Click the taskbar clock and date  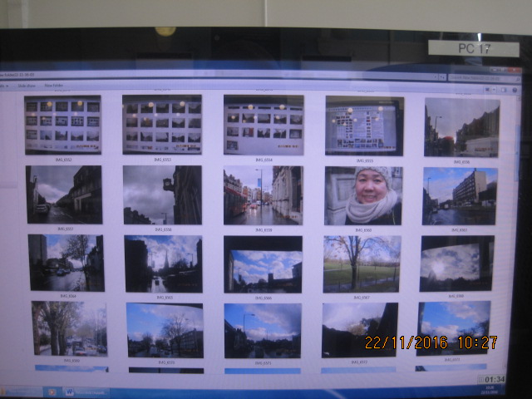(x=490, y=390)
